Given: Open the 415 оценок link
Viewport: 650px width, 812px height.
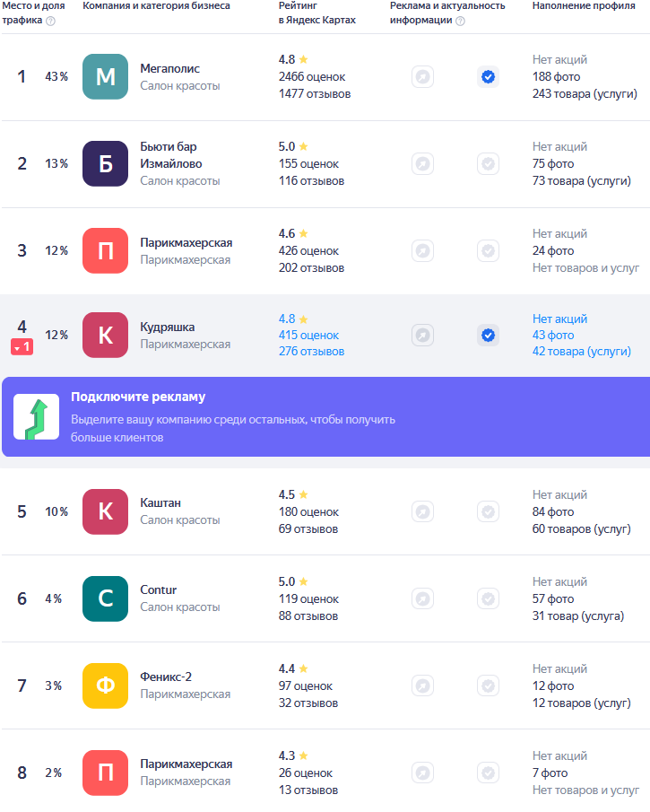Looking at the screenshot, I should [x=309, y=335].
